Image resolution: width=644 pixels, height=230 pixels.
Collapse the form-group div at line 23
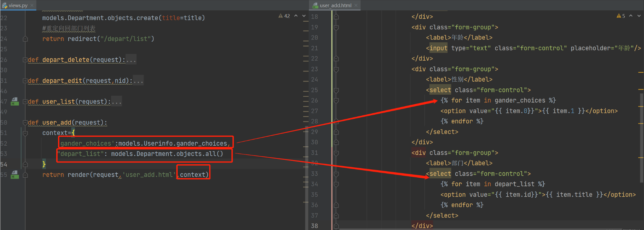[x=336, y=69]
